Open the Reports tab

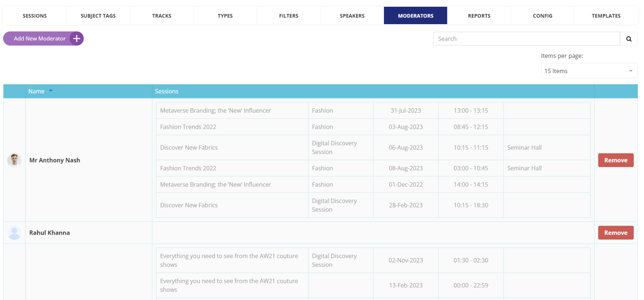[479, 16]
